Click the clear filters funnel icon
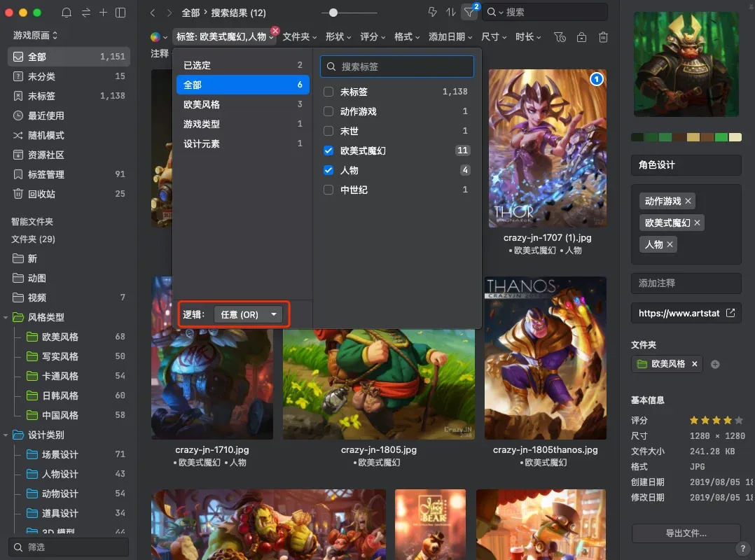Image resolution: width=755 pixels, height=560 pixels. click(560, 37)
